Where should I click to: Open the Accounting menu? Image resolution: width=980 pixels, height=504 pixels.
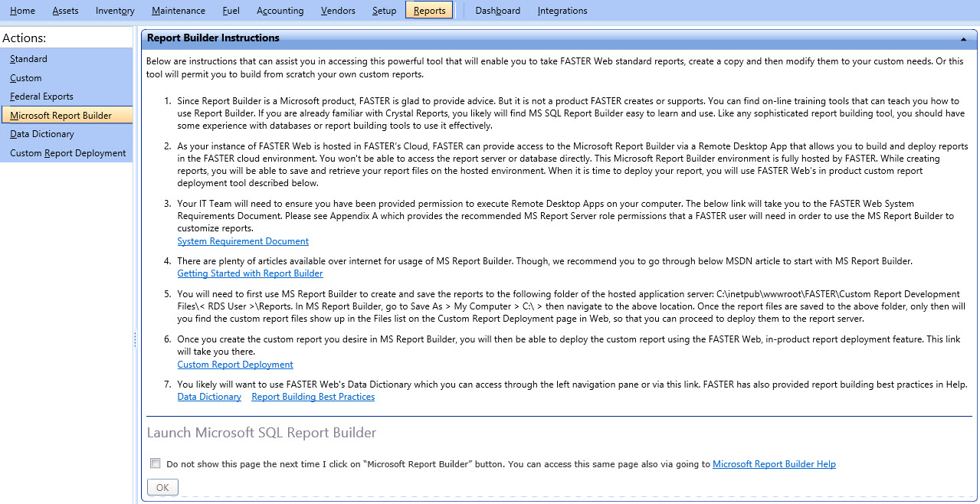pos(280,11)
